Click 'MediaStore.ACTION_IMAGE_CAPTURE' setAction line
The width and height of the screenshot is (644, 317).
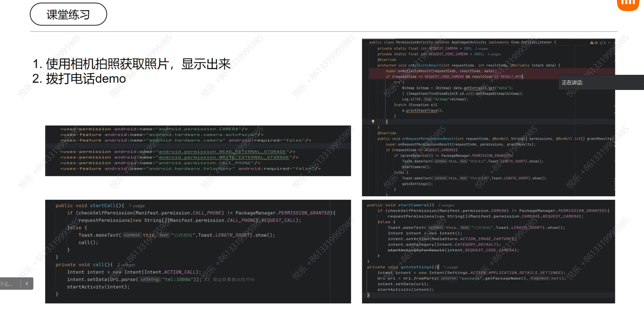[452, 239]
